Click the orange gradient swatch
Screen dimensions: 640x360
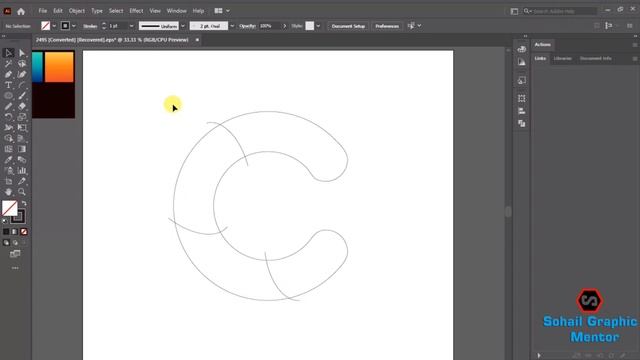click(59, 67)
